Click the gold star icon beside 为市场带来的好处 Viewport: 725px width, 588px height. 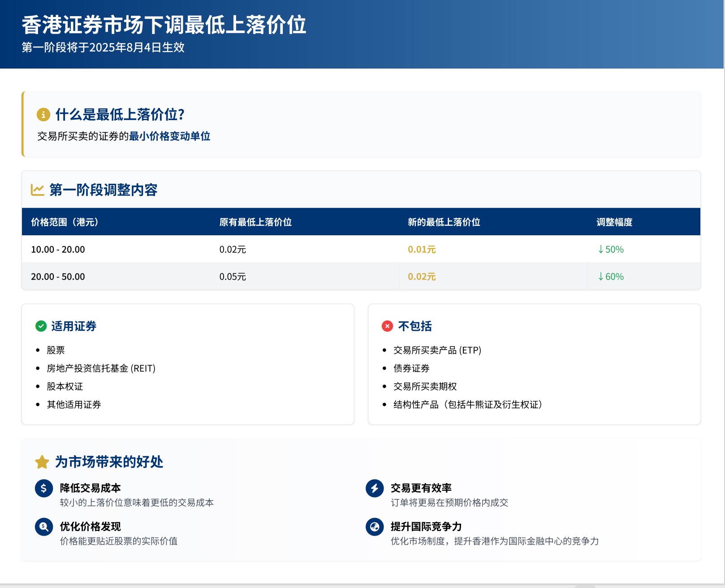[42, 462]
